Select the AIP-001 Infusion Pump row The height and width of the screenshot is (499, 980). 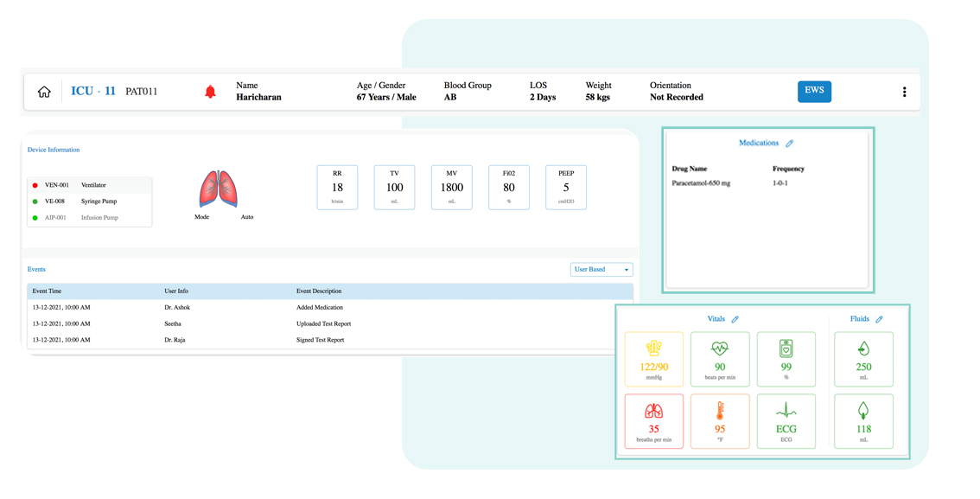click(89, 218)
